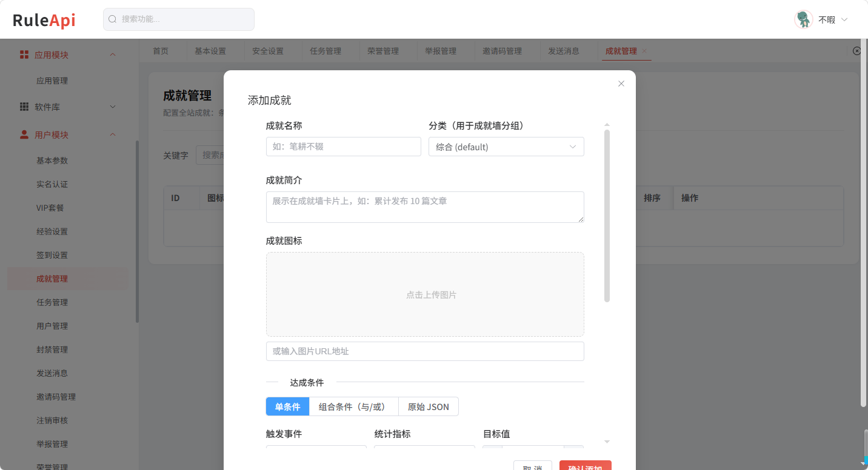Close the 成就管理 tab via its X
This screenshot has width=868, height=470.
coord(644,51)
